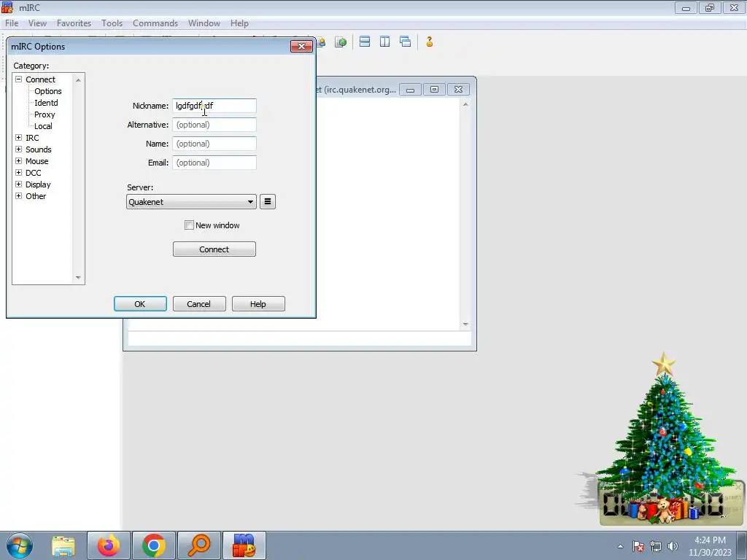Expand the Mouse category
Image resolution: width=747 pixels, height=560 pixels.
[18, 161]
